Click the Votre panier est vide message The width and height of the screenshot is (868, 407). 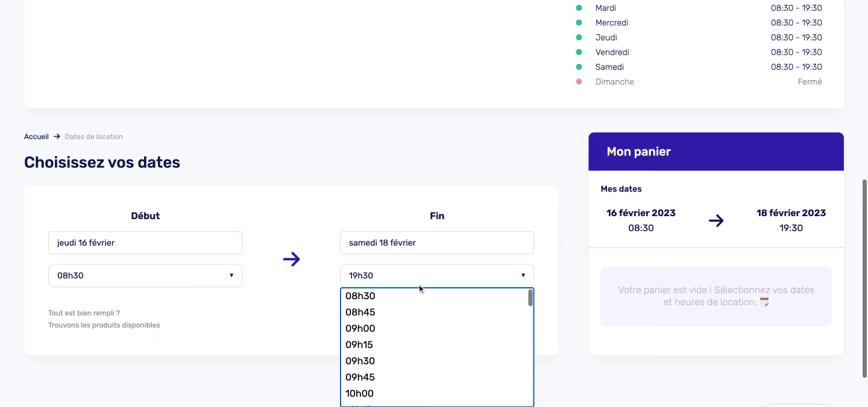tap(716, 296)
